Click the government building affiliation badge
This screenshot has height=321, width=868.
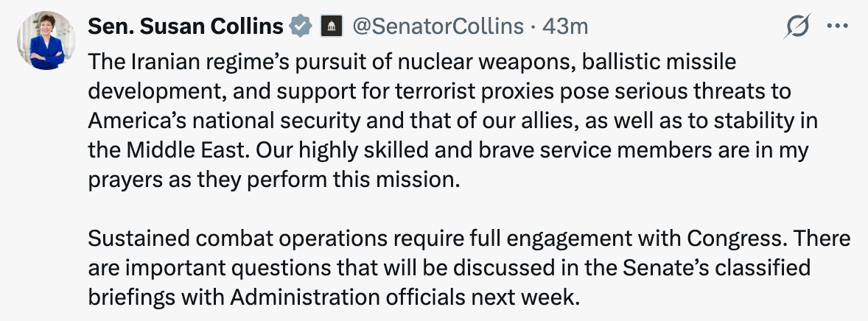pos(329,27)
